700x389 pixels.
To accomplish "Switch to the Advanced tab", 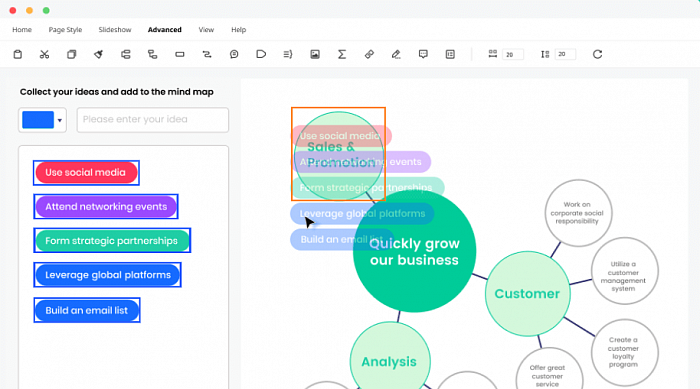I will [x=165, y=30].
